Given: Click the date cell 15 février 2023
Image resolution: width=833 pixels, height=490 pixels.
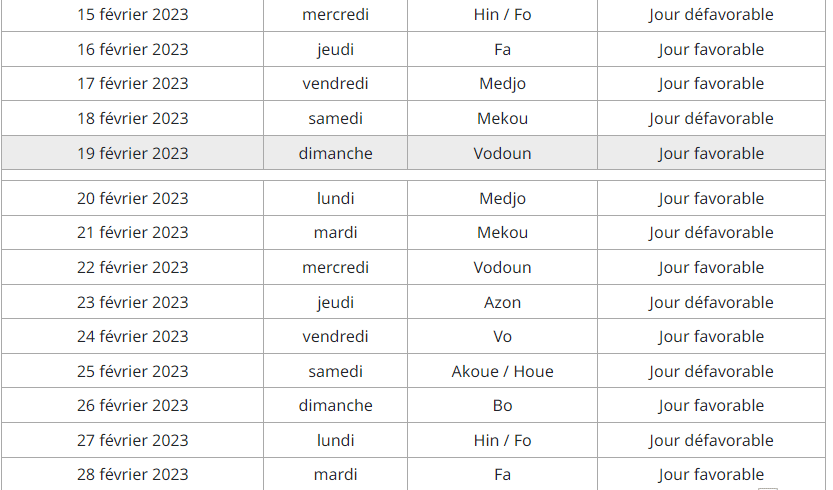Looking at the screenshot, I should click(133, 15).
